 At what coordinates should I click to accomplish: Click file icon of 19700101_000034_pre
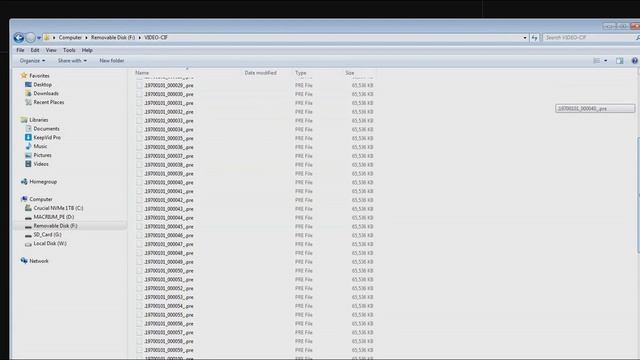pos(140,130)
